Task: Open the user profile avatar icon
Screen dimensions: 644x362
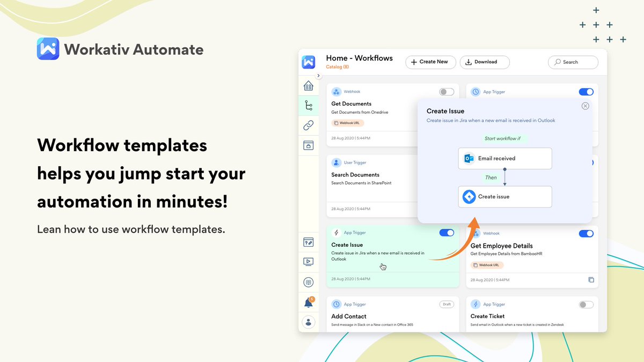Action: click(x=309, y=322)
